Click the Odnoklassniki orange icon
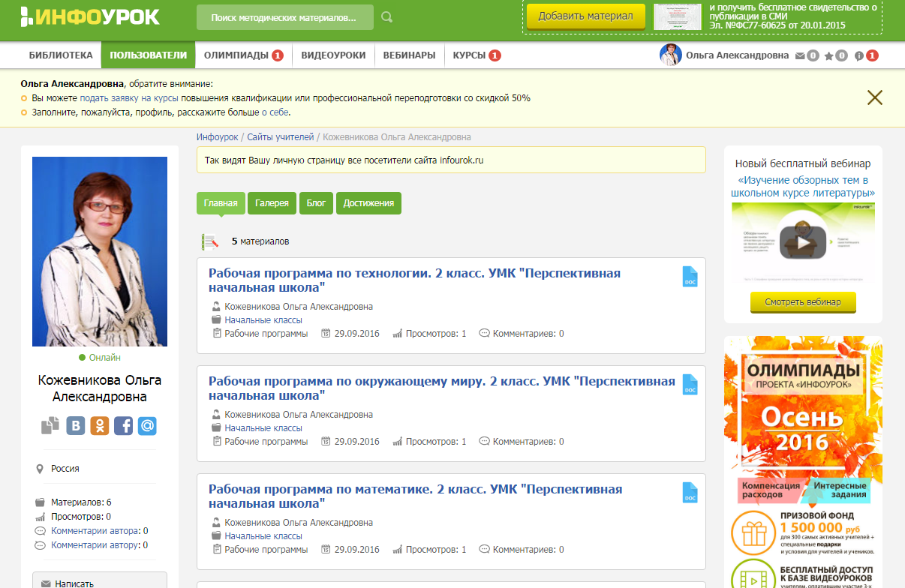905x588 pixels. pyautogui.click(x=99, y=426)
